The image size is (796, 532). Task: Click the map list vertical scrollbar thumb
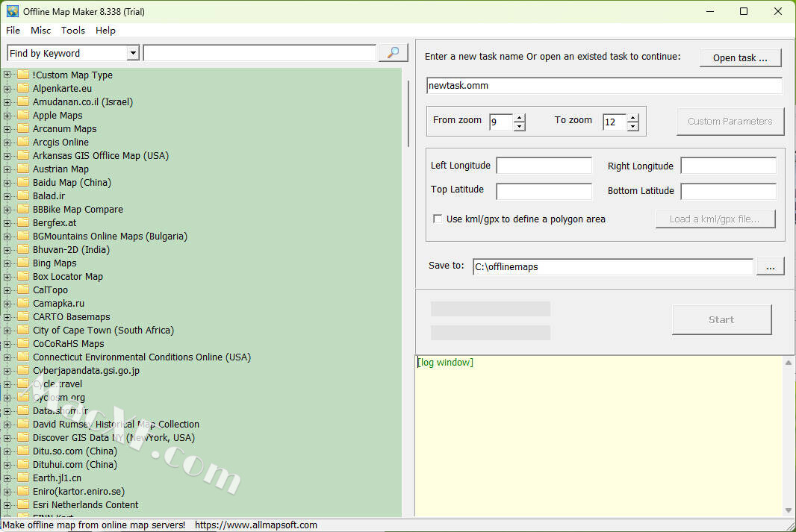(408, 113)
